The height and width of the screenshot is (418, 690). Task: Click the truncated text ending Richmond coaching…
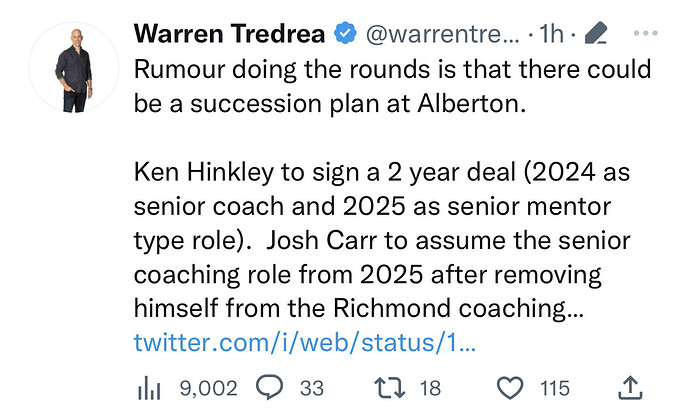[359, 308]
